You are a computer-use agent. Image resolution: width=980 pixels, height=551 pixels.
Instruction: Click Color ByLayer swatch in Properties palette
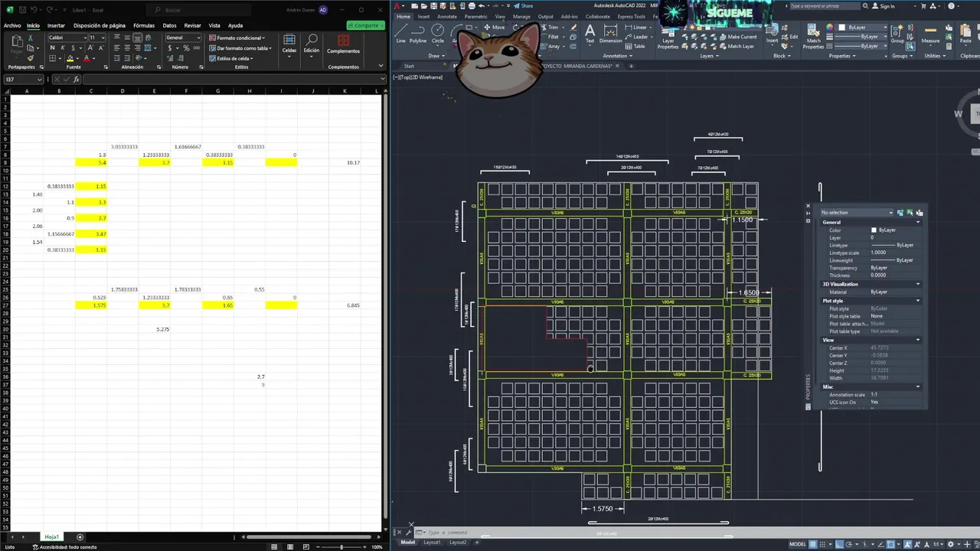(874, 230)
